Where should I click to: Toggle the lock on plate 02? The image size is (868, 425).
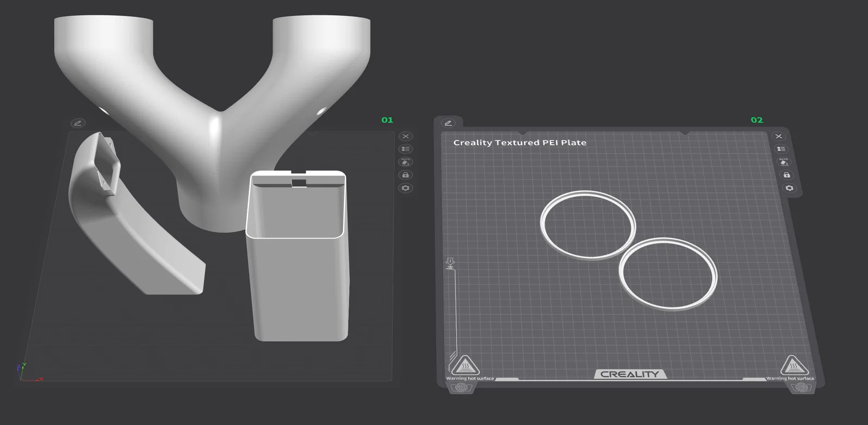pyautogui.click(x=787, y=175)
